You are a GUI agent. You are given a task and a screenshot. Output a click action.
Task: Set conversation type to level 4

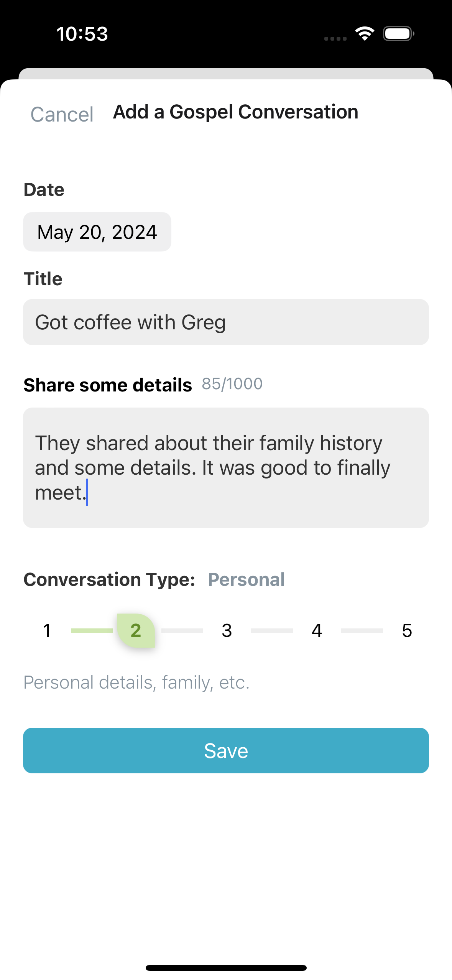[317, 631]
